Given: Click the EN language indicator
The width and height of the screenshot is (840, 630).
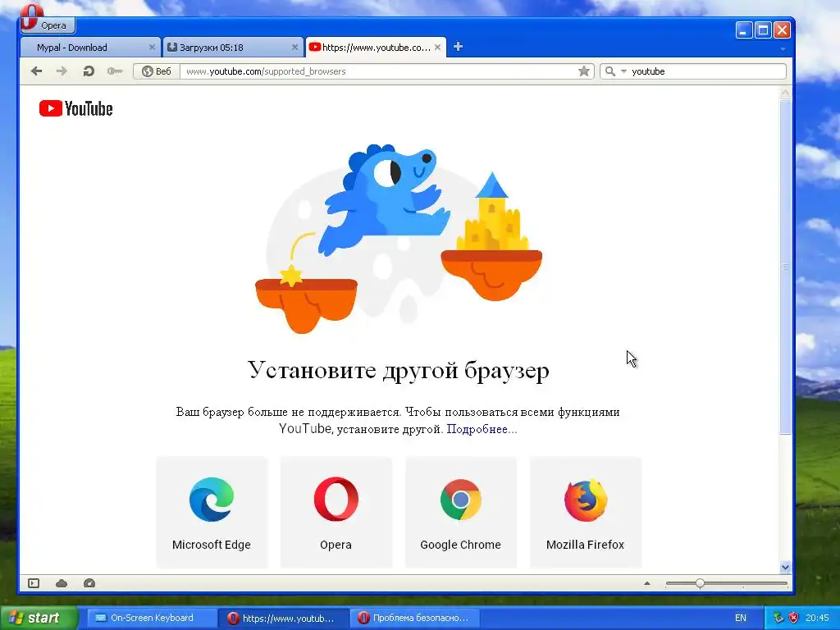Looking at the screenshot, I should [741, 619].
